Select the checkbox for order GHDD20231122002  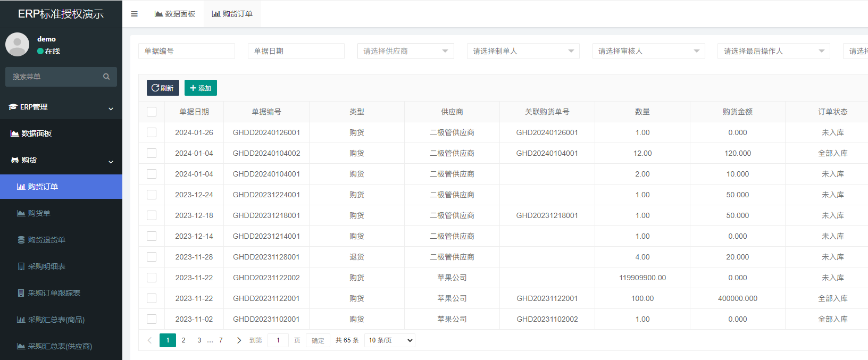pyautogui.click(x=152, y=278)
